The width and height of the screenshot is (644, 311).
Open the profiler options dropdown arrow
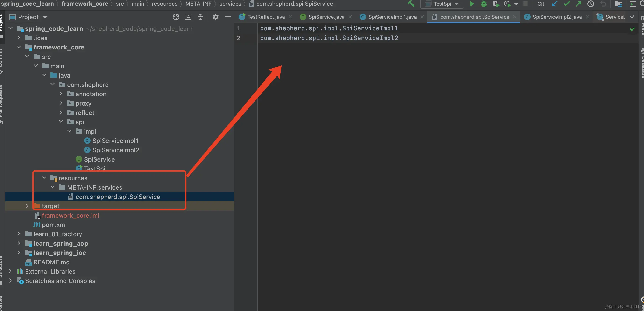click(x=516, y=4)
